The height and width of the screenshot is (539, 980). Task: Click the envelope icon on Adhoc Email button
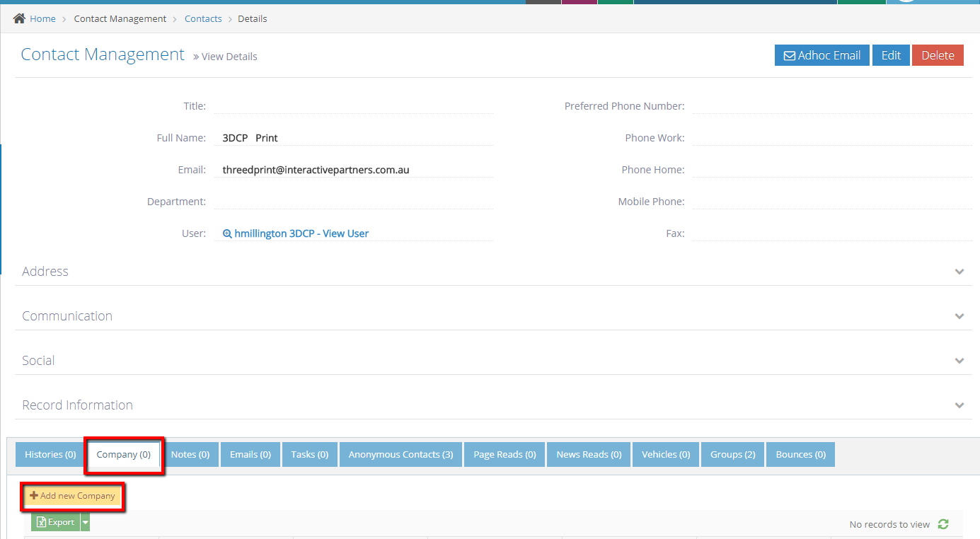pos(789,54)
